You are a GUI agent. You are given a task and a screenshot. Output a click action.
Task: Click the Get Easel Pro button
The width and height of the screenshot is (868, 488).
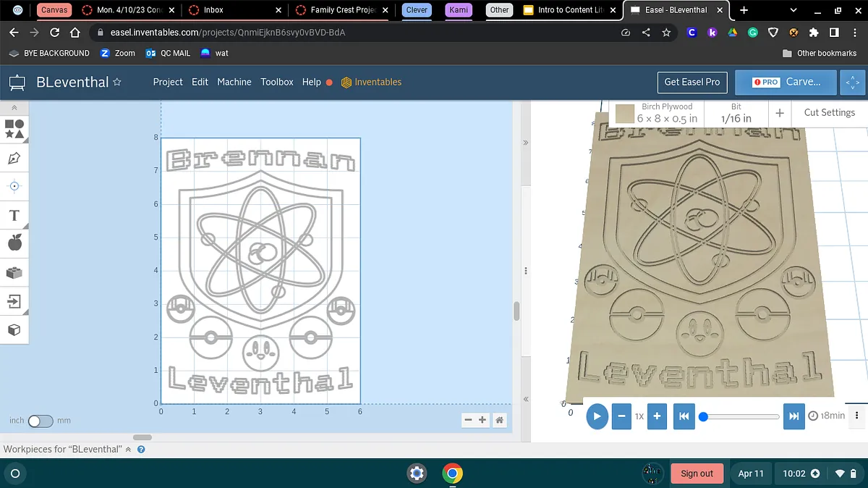click(x=692, y=83)
